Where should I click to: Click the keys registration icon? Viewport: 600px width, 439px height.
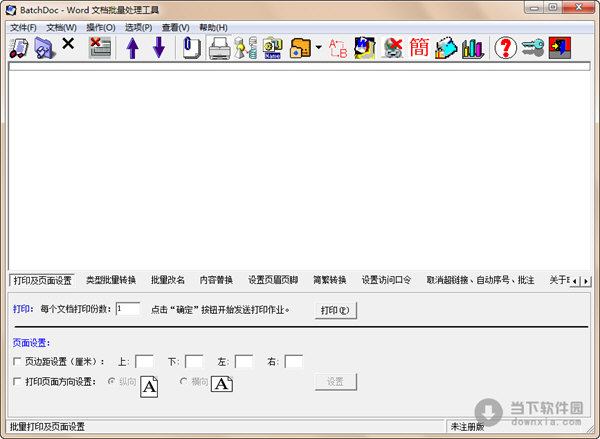point(532,48)
